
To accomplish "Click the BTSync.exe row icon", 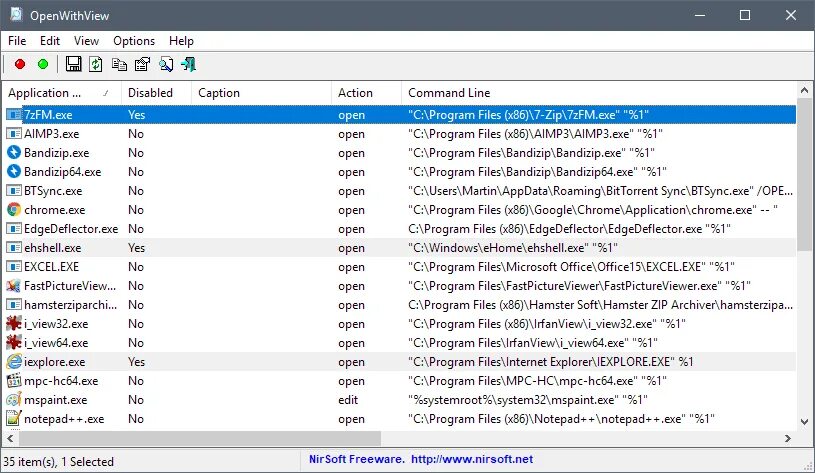I will click(14, 190).
